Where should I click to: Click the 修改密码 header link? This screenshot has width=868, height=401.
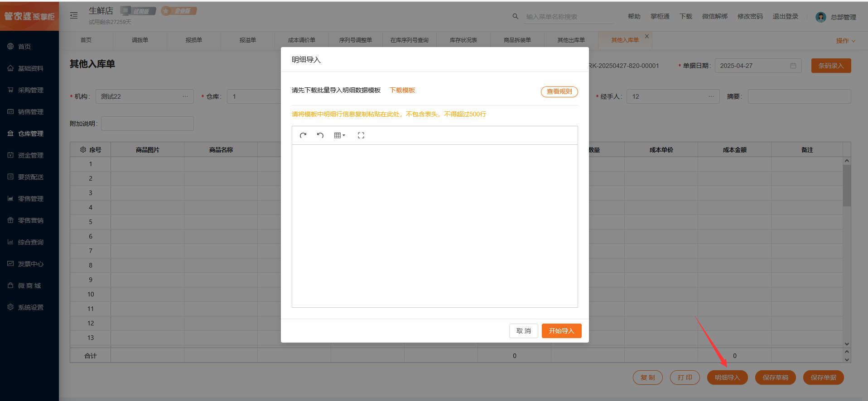tap(750, 16)
